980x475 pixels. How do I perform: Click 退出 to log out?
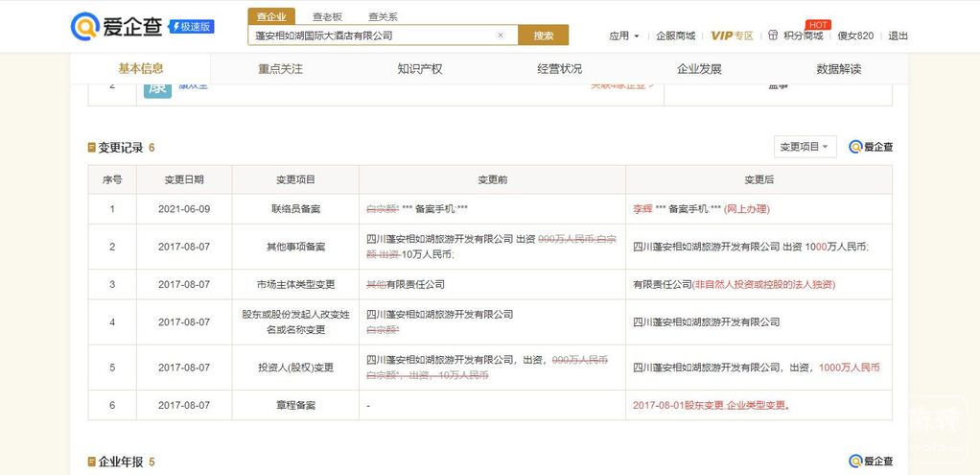tap(898, 36)
